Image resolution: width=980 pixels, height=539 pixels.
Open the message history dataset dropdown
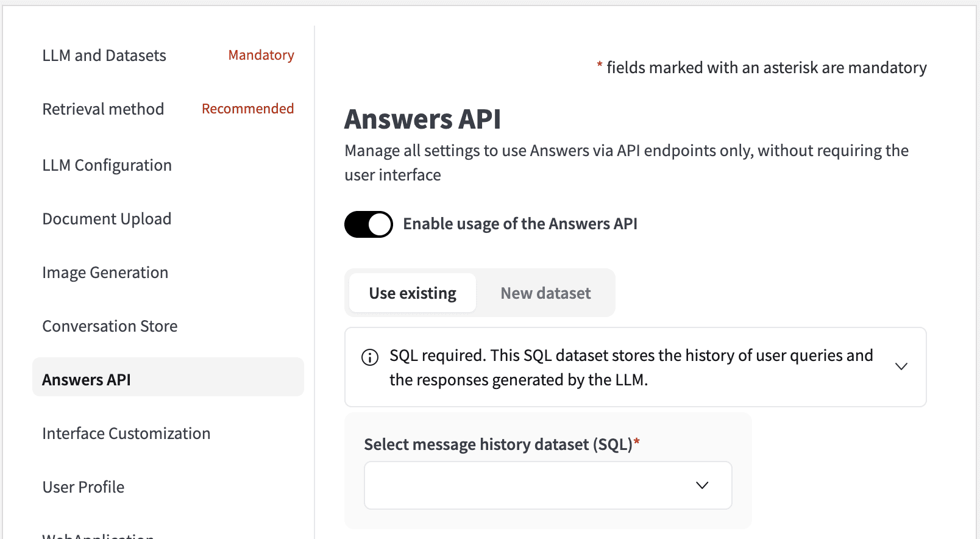point(547,485)
